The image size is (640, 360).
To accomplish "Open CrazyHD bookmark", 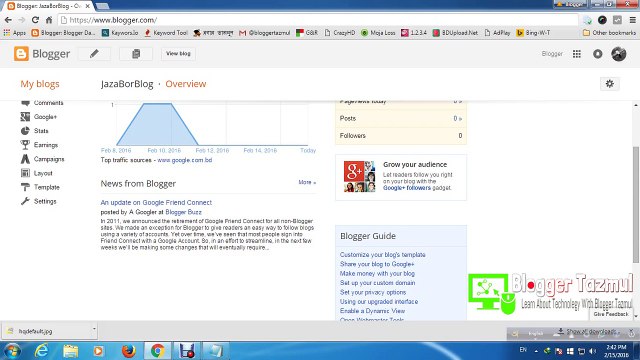I will pos(340,33).
